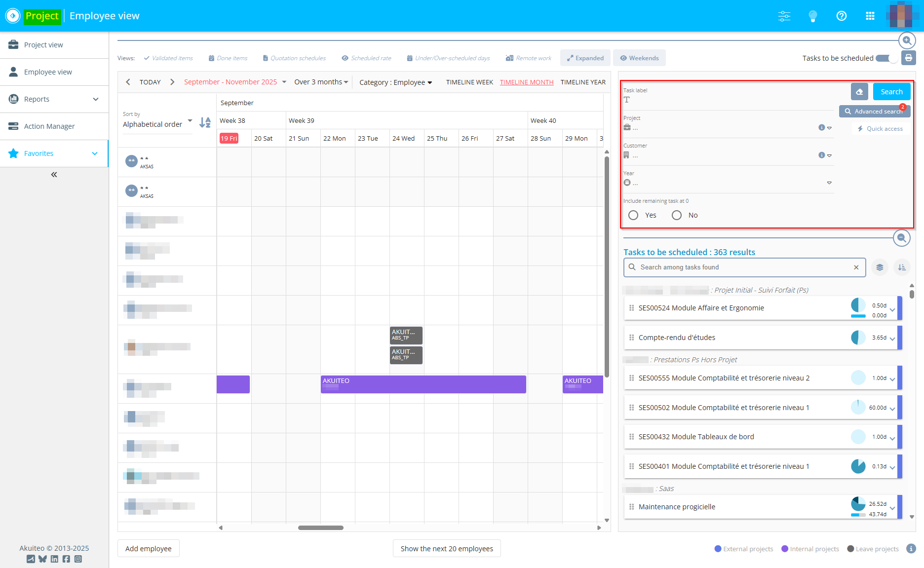Toggle the Tasks to be scheduled switch
The height and width of the screenshot is (568, 924).
pos(886,58)
